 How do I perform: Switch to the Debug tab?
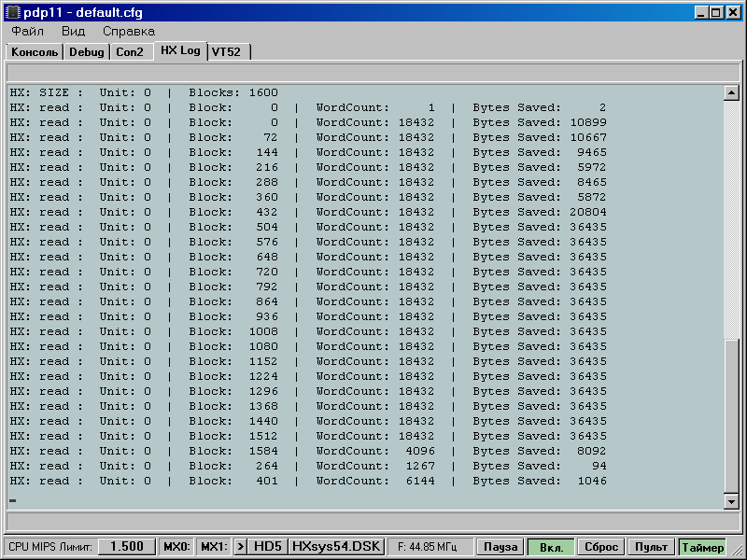(x=87, y=52)
